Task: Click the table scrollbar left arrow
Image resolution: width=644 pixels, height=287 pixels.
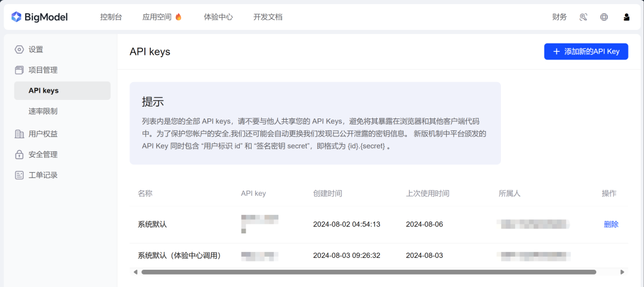Action: click(136, 272)
